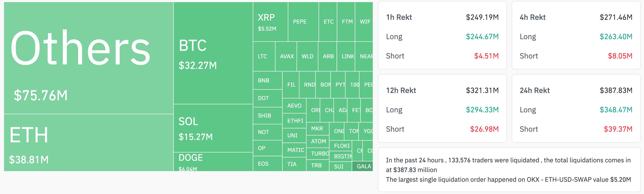Select the BNB tile

point(267,80)
